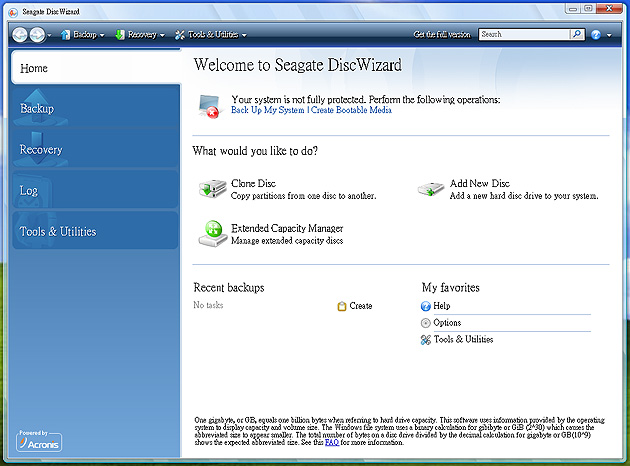Viewport: 630px width, 466px height.
Task: Expand the Recovery menu dropdown arrow
Action: point(162,35)
